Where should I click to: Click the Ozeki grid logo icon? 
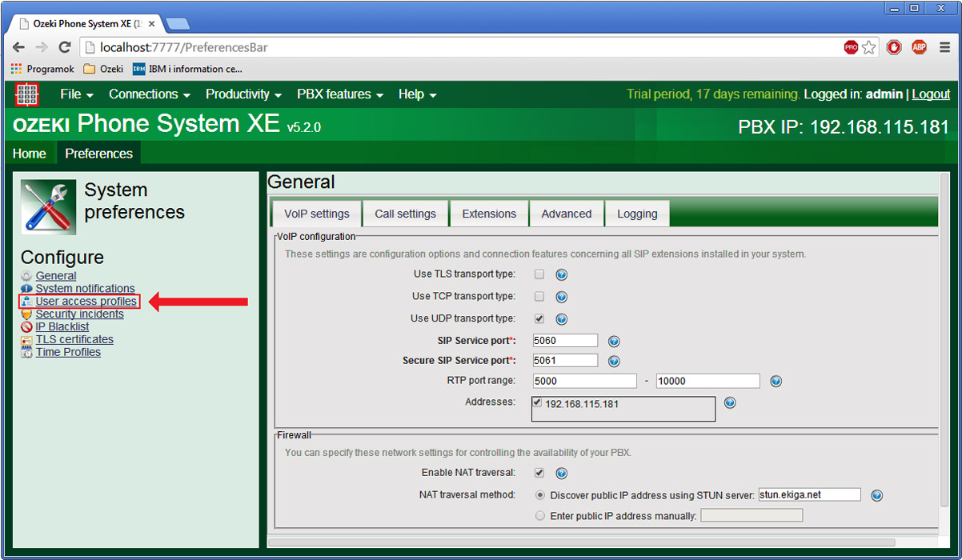(x=27, y=94)
